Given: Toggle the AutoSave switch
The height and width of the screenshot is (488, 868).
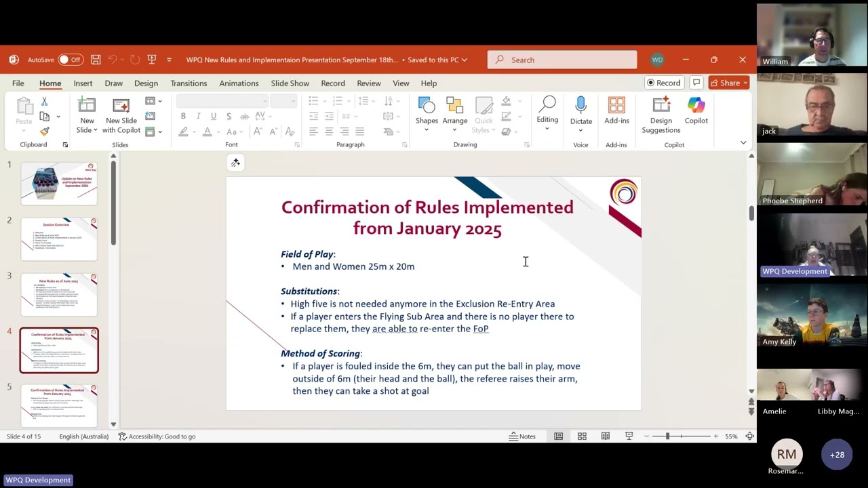Looking at the screenshot, I should 71,60.
